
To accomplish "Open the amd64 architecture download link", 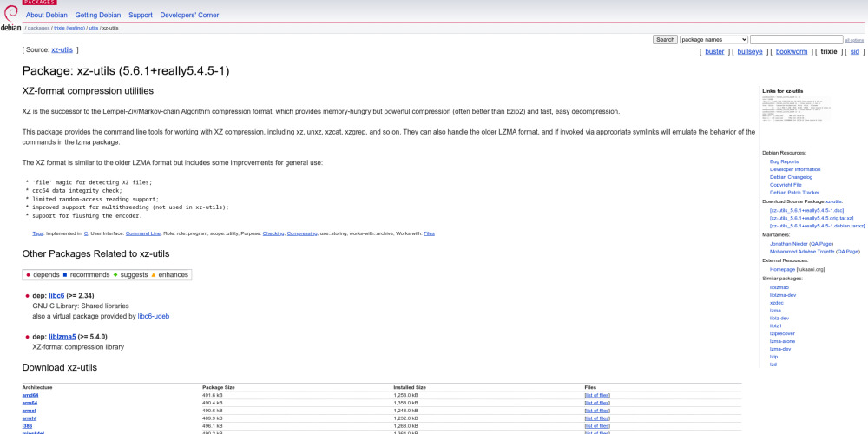I will tap(30, 395).
